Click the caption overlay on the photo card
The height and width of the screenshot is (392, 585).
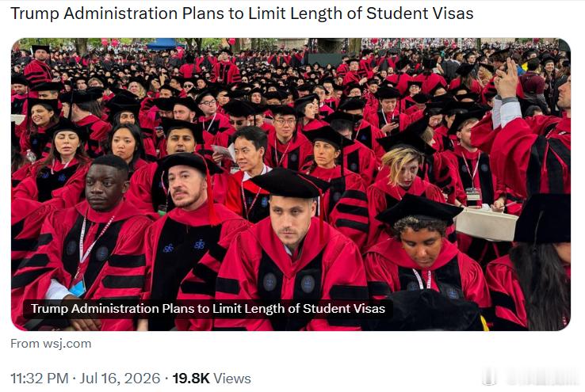pos(208,309)
